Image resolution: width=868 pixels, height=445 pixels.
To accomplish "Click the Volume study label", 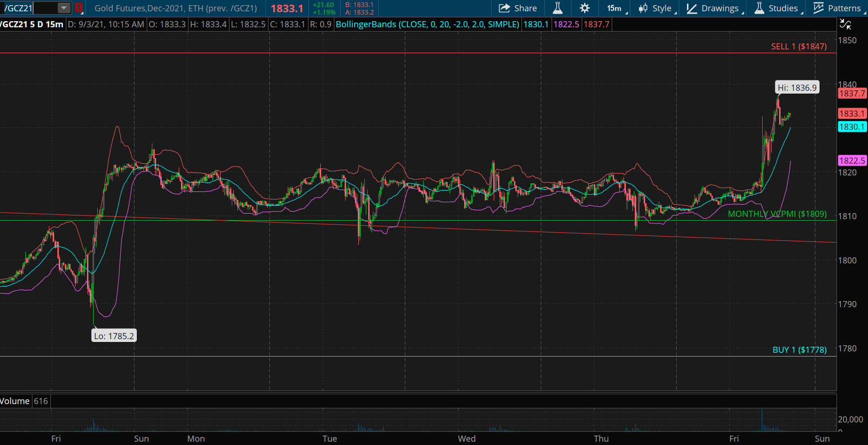I will (x=15, y=401).
